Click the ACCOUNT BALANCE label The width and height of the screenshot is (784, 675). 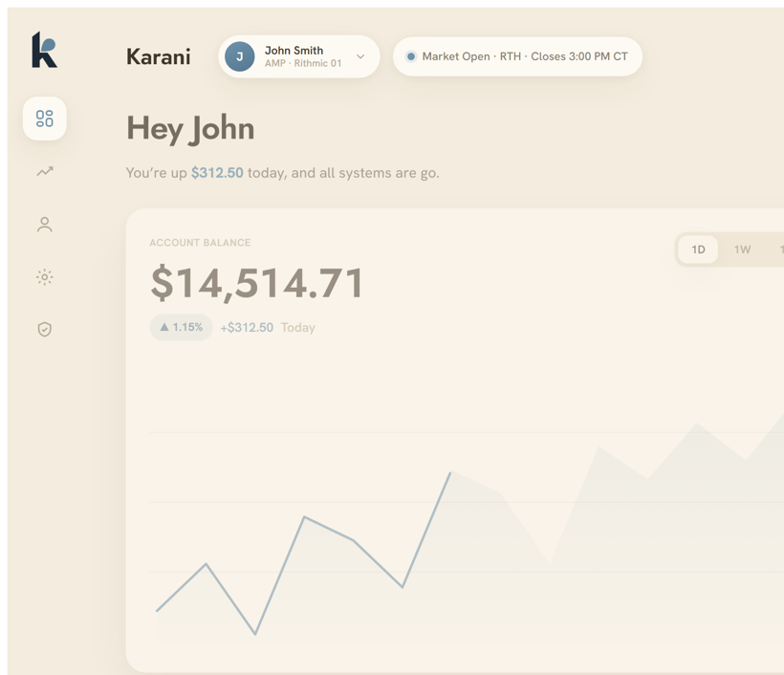[200, 243]
